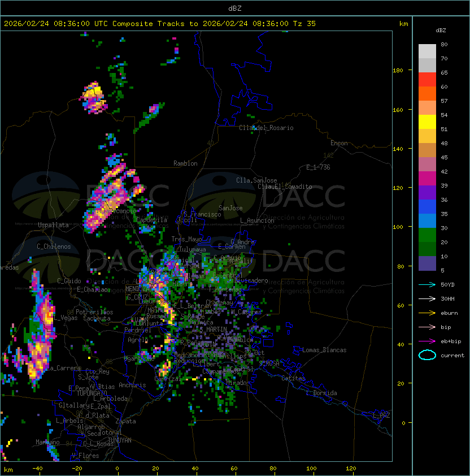Click the E_1-736 label
The height and width of the screenshot is (476, 470).
318,167
